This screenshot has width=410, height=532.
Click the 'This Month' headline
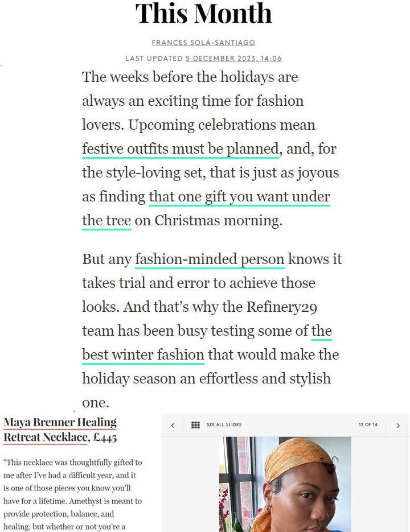203,14
